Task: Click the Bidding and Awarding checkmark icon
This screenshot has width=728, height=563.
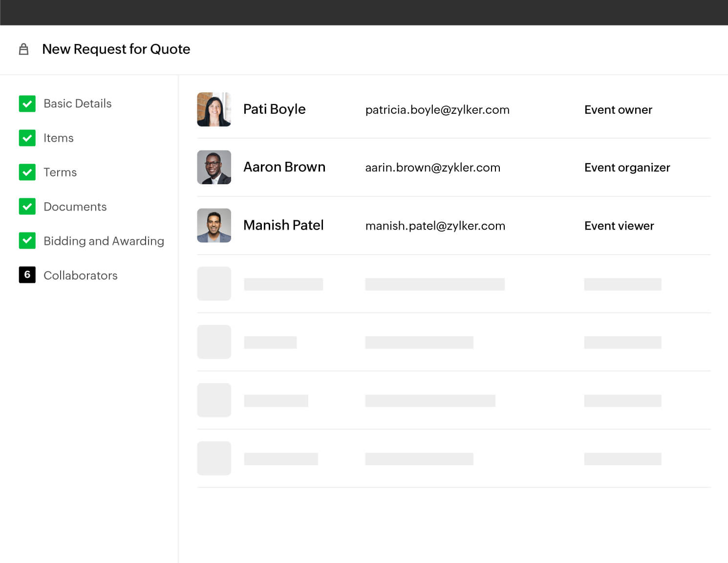Action: 27,240
